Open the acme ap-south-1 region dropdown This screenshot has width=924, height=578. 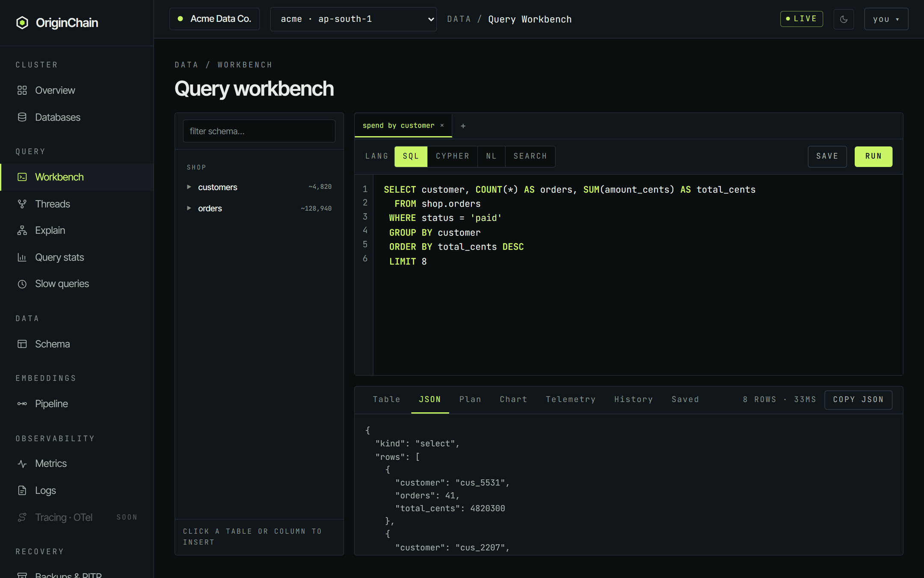click(353, 19)
